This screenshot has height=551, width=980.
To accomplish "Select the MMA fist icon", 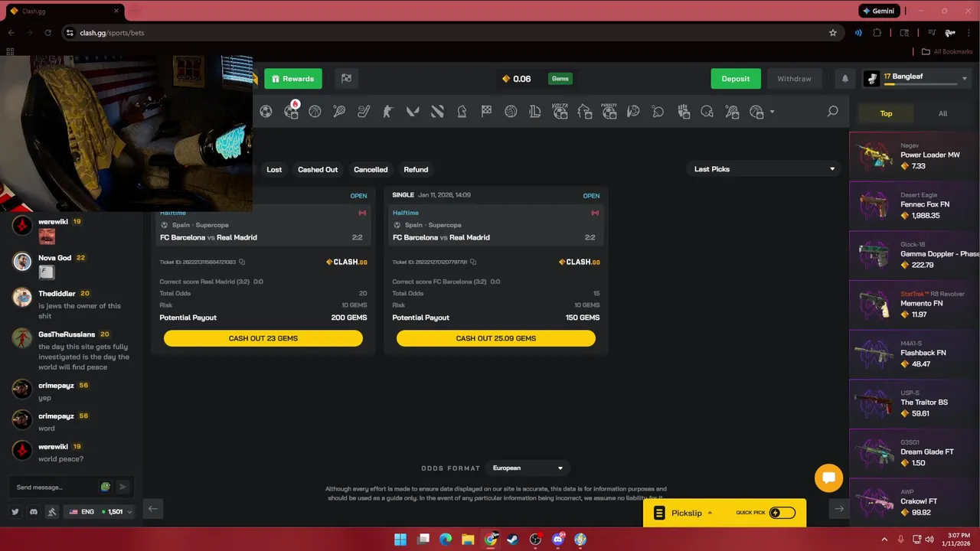I will click(684, 112).
